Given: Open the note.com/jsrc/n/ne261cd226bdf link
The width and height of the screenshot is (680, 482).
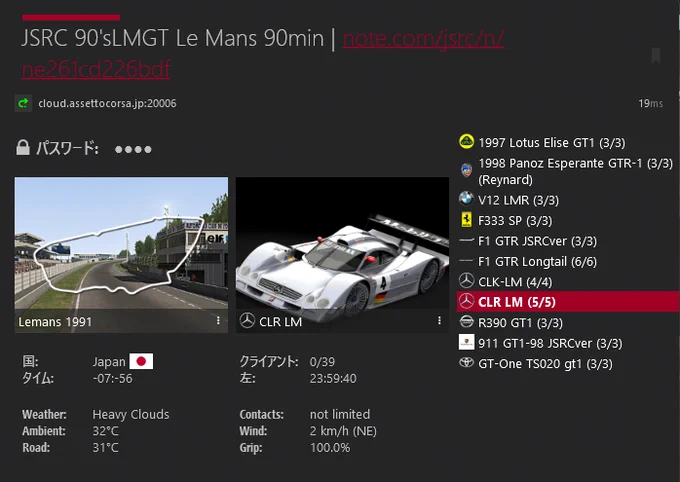Looking at the screenshot, I should coord(423,39).
